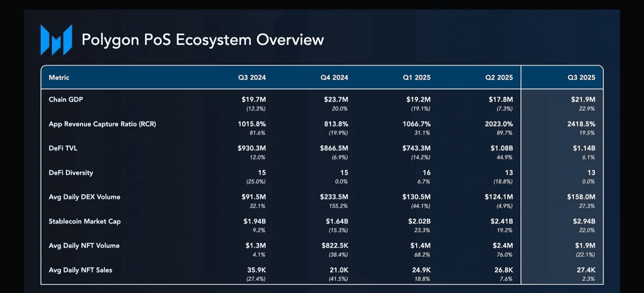Screen dimensions: 644x293
Task: Select the Q4 2024 column header
Action: click(334, 78)
